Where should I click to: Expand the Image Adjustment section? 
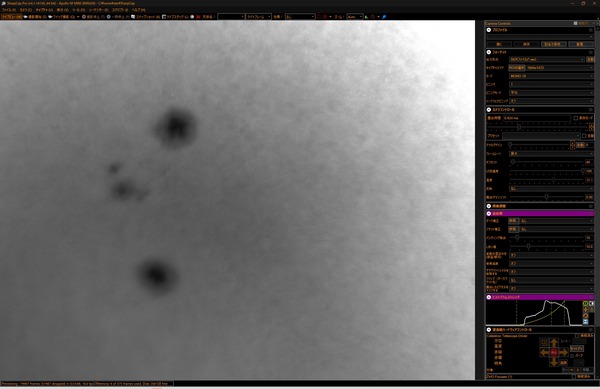(x=489, y=206)
